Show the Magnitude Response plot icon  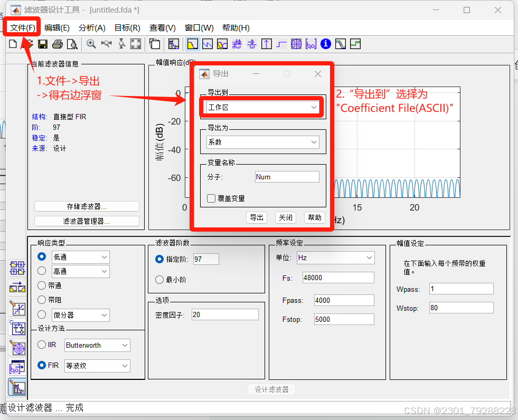click(193, 44)
